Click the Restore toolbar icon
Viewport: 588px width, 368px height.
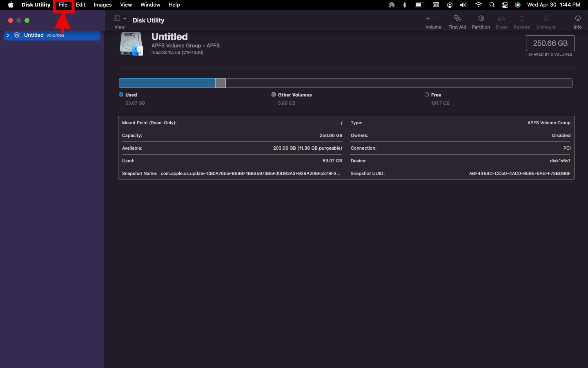click(x=521, y=18)
